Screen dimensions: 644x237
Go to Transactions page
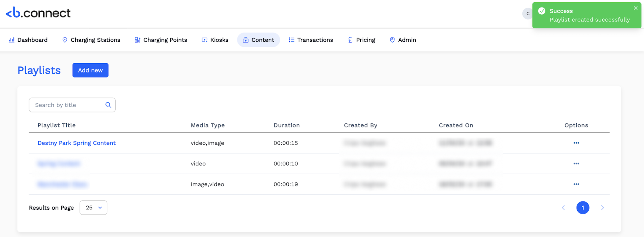pos(311,40)
